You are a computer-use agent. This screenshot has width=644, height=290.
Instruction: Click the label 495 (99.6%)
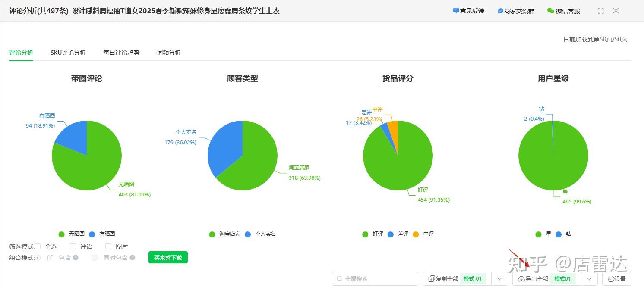pos(577,201)
